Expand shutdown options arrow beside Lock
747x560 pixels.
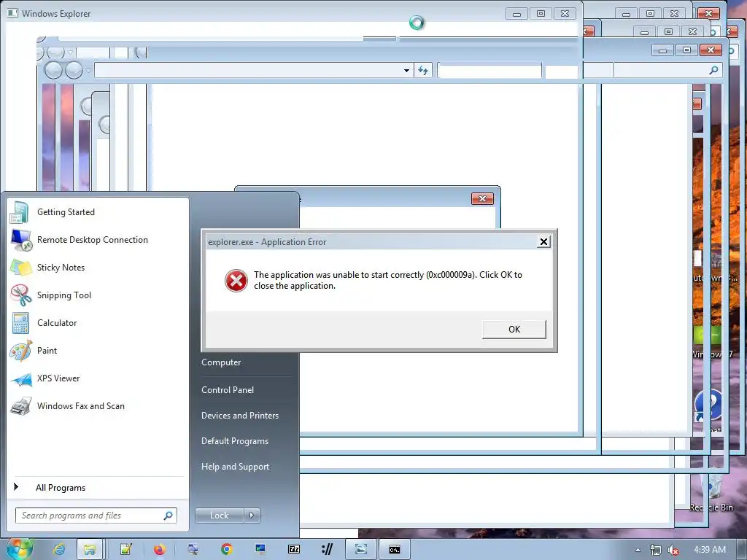click(x=252, y=516)
